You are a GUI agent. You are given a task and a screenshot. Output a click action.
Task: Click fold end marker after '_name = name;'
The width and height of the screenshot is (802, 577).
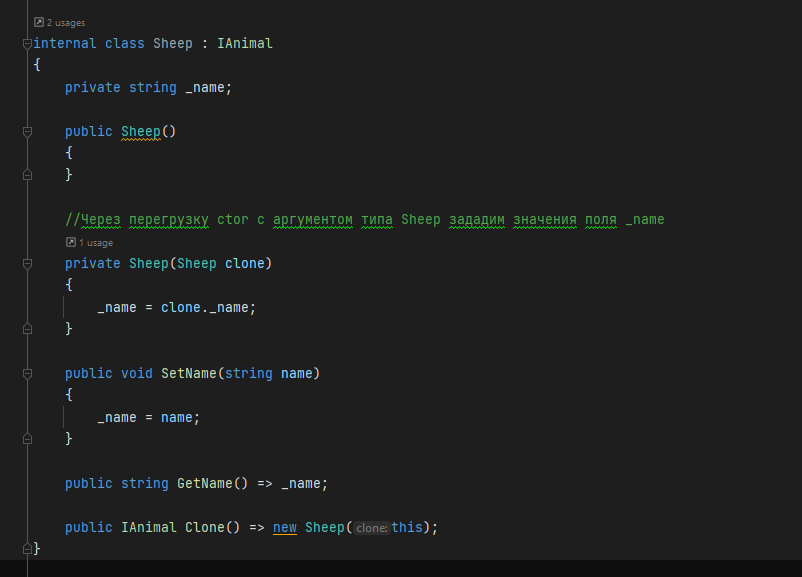(x=28, y=439)
